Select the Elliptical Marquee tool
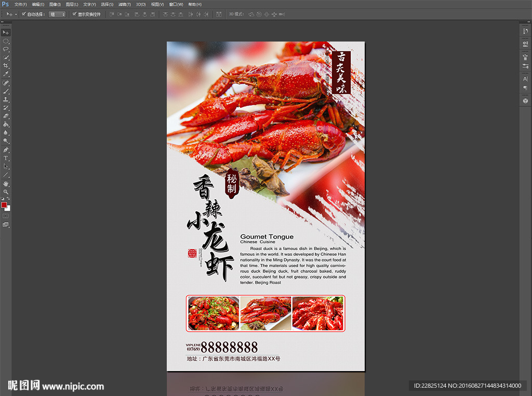 click(x=6, y=41)
